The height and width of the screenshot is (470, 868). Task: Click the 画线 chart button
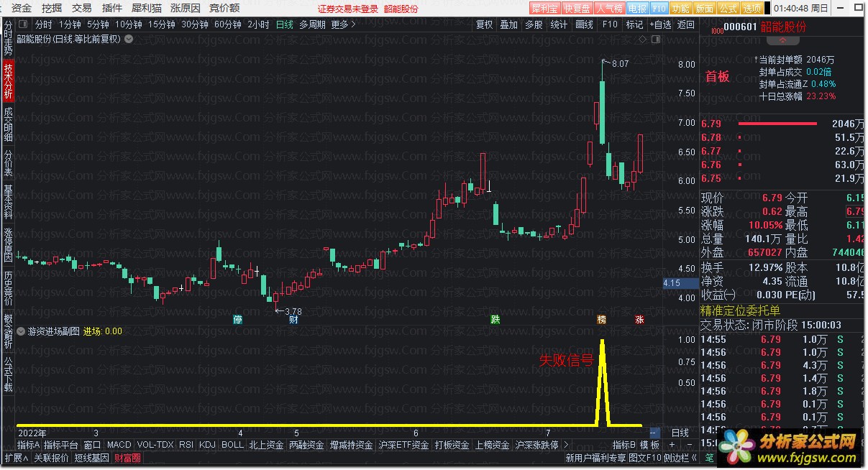point(584,24)
